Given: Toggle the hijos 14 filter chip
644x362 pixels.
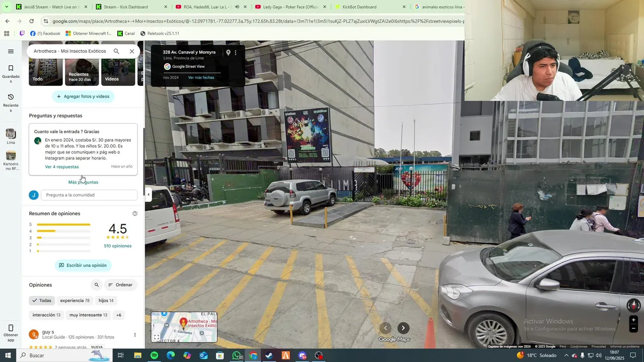Looking at the screenshot, I should coord(106,301).
